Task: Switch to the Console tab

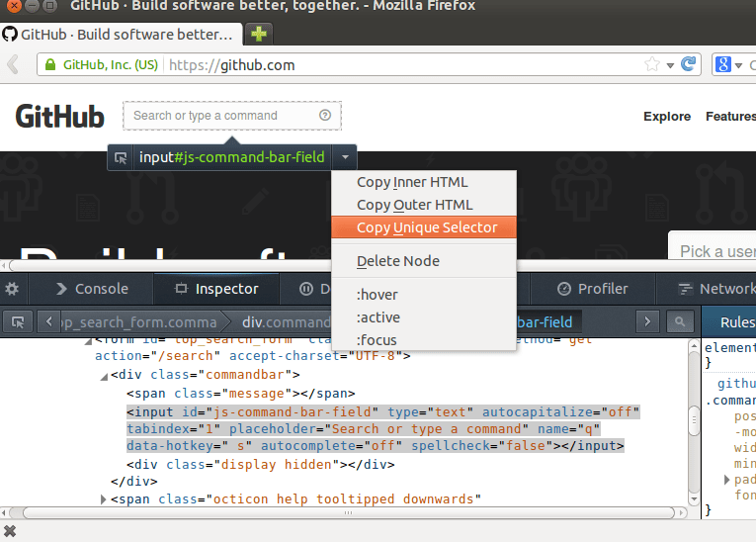Action: point(92,289)
